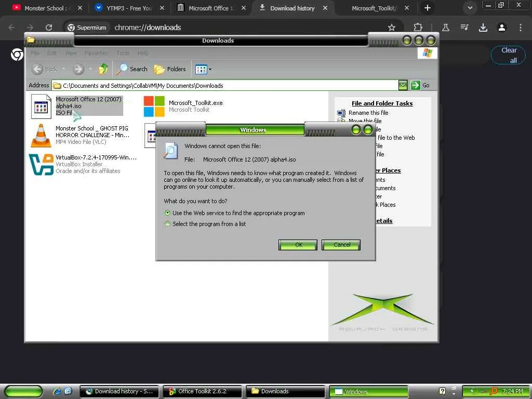This screenshot has height=399, width=532.
Task: Open browser downloads toolbar icon
Action: coord(483,28)
